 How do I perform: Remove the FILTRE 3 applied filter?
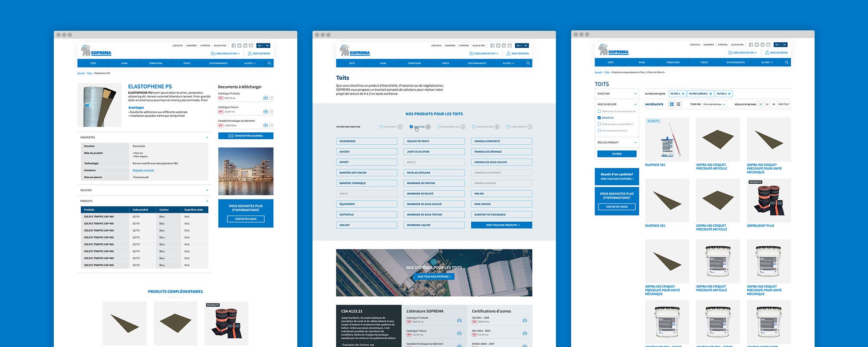730,94
